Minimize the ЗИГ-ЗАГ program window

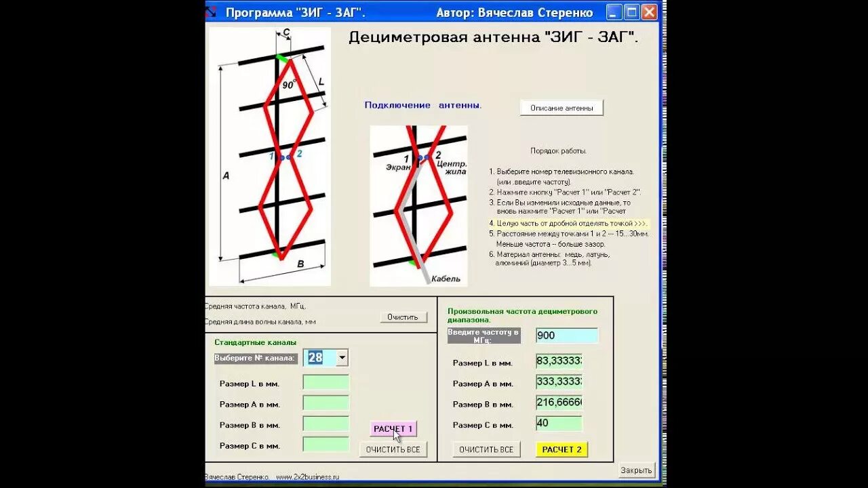tap(614, 11)
